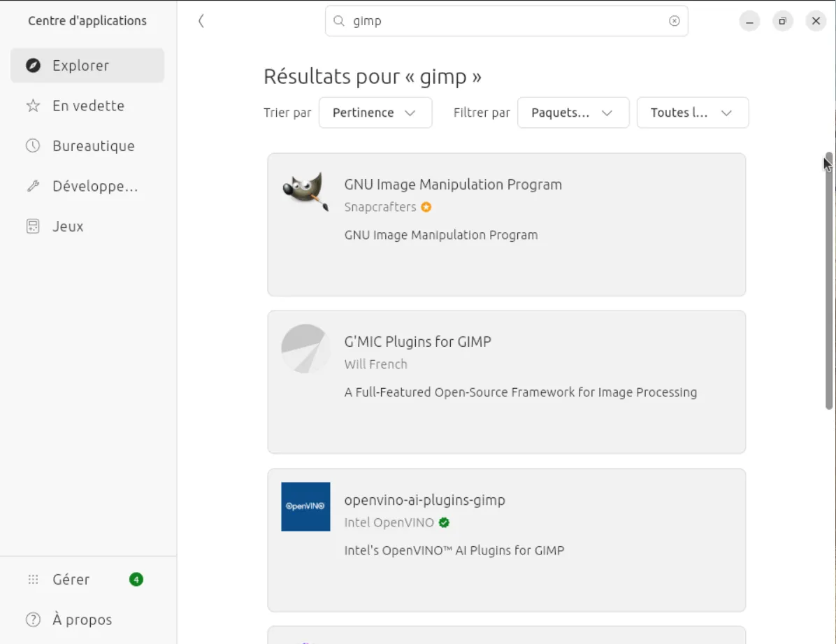This screenshot has height=644, width=836.
Task: Click Résultats pour « gimp » heading
Action: click(372, 76)
